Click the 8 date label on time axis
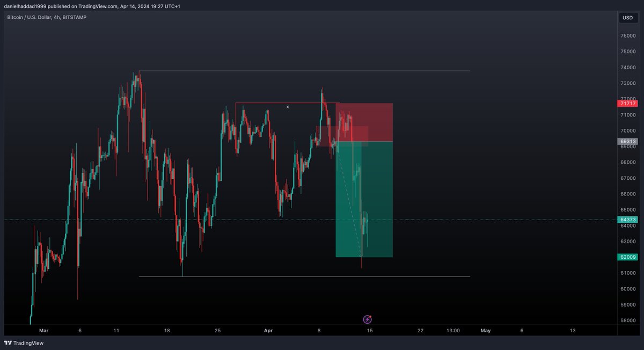The image size is (644, 350). 319,331
